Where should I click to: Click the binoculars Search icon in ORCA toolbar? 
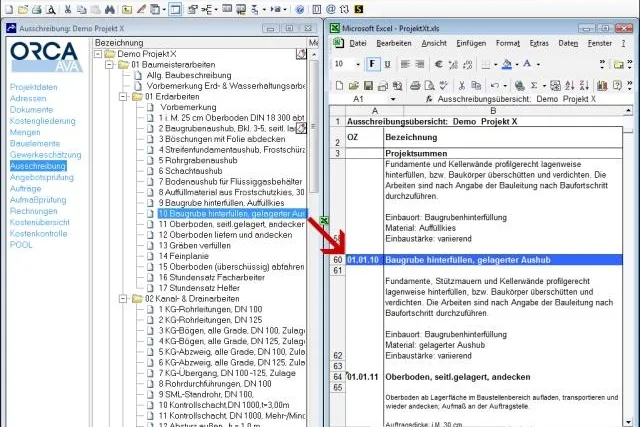click(x=109, y=9)
